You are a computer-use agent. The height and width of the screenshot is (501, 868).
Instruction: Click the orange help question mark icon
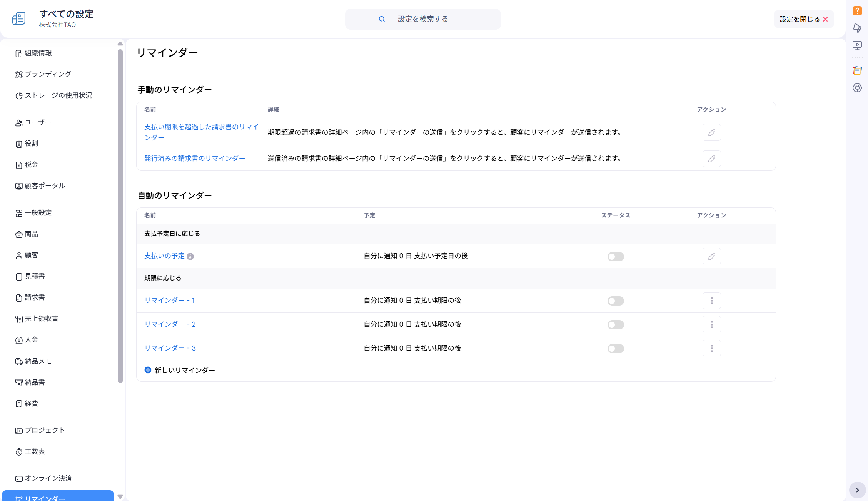coord(857,11)
